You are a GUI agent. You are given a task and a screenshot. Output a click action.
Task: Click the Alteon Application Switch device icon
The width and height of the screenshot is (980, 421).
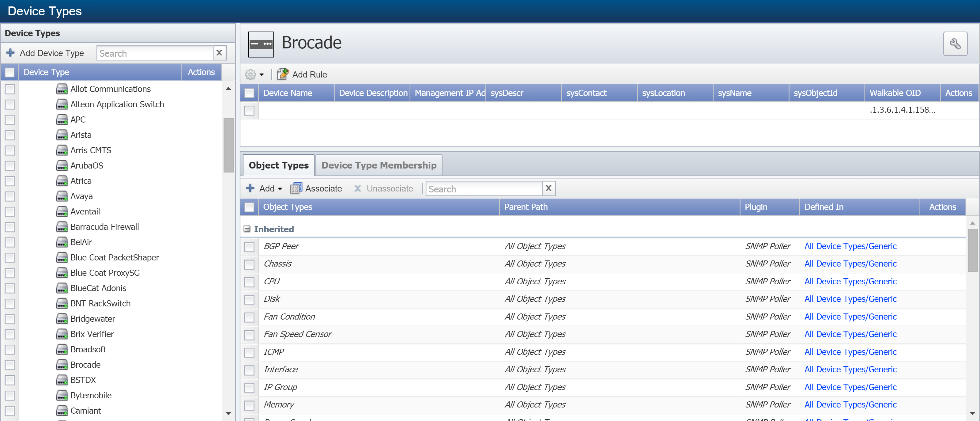coord(62,104)
